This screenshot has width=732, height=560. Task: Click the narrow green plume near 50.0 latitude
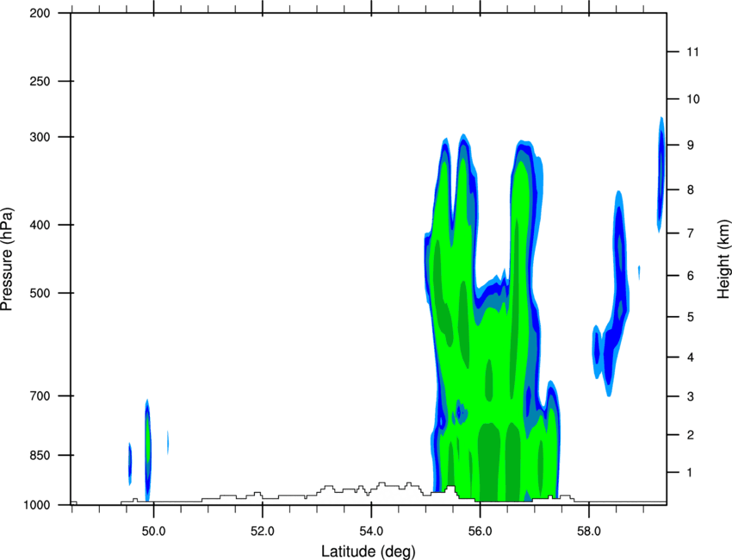pos(147,450)
